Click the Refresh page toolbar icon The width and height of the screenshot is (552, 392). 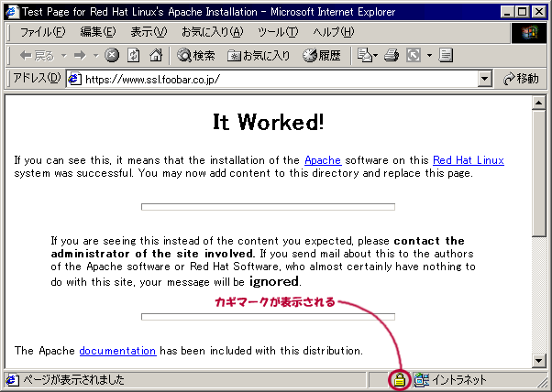tap(134, 55)
